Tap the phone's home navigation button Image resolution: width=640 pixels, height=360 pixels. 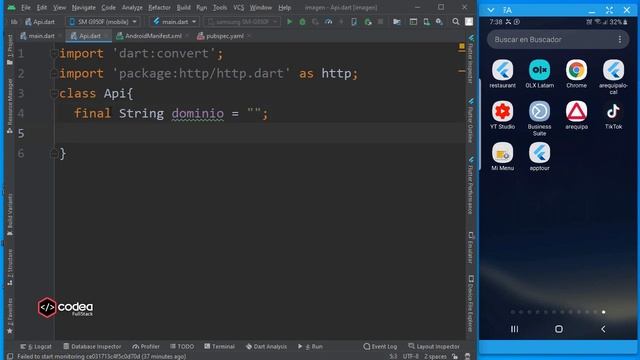click(x=559, y=329)
